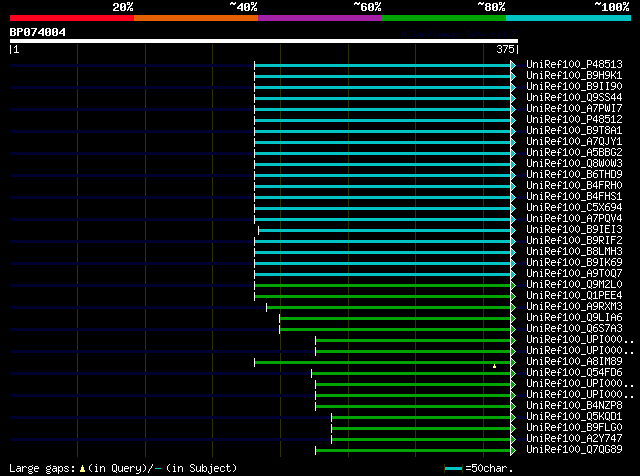
Task: Select the UniRef100_A9RXM3 label
Action: point(574,307)
